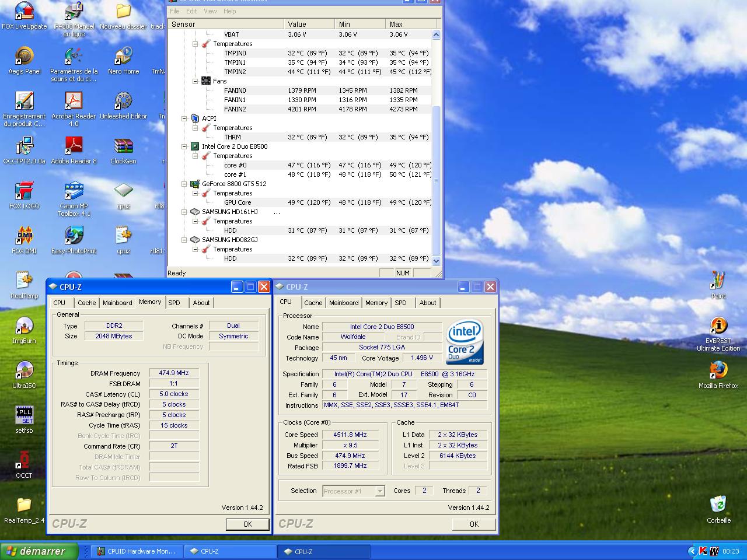Open OCCT desktop icon

pos(24,465)
